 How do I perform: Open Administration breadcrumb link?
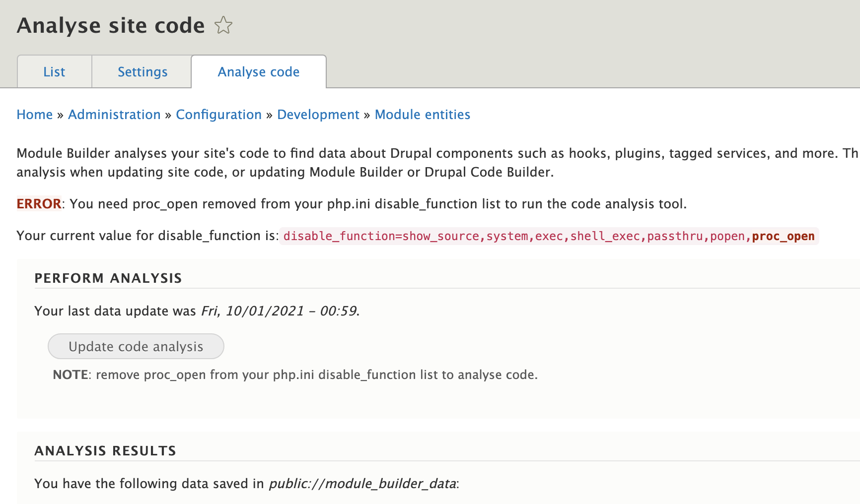[x=114, y=115]
